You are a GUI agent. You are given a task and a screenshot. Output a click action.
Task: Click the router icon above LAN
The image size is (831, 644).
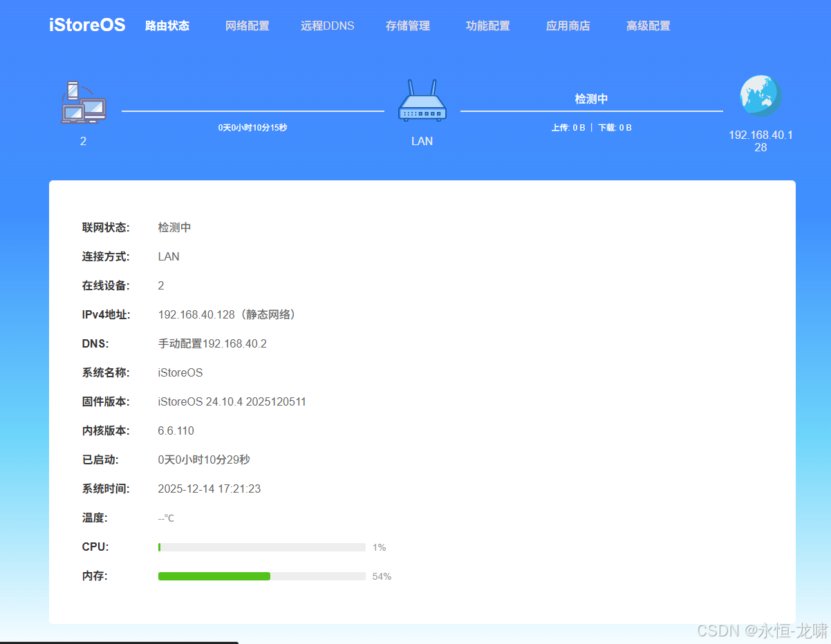pyautogui.click(x=422, y=101)
